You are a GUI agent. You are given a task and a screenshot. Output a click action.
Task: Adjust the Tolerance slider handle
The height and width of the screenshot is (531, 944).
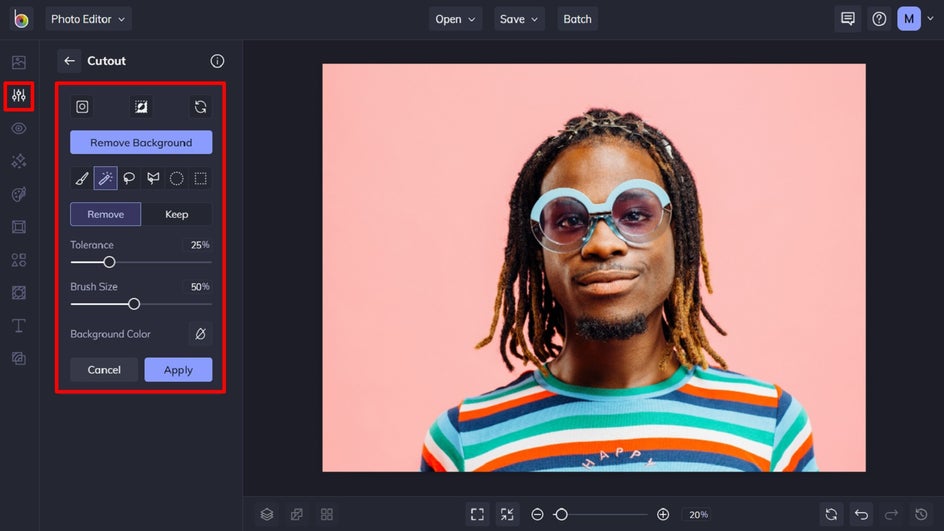[109, 262]
